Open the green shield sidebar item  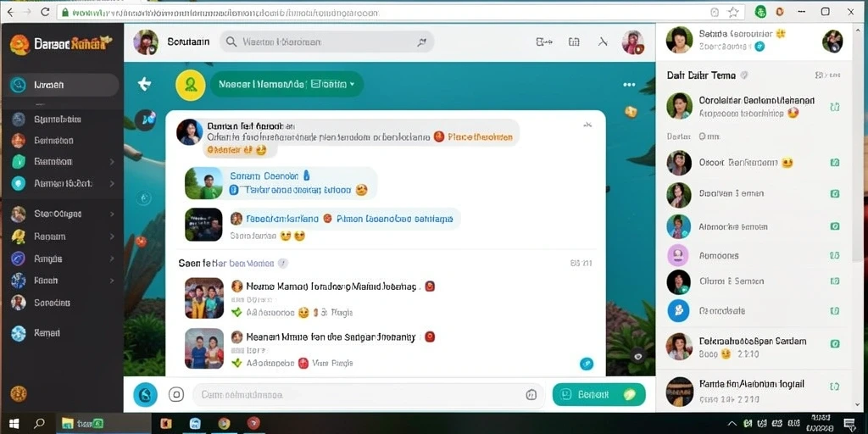(x=62, y=162)
